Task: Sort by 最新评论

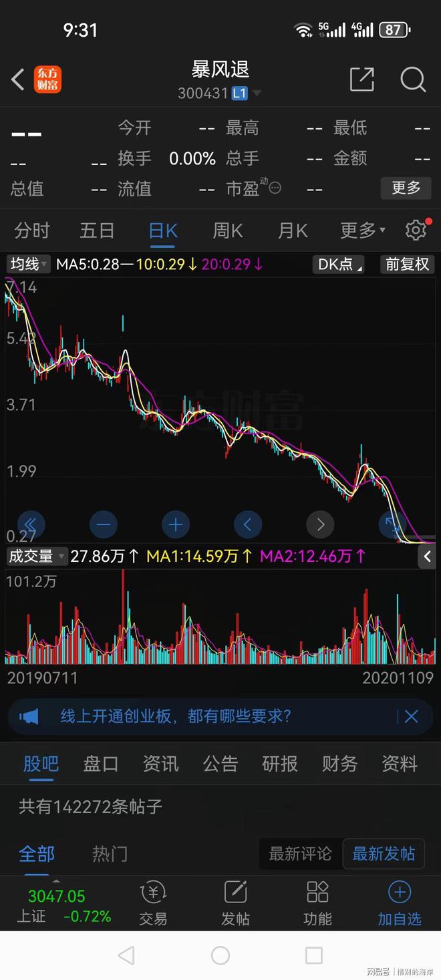Action: click(x=300, y=854)
